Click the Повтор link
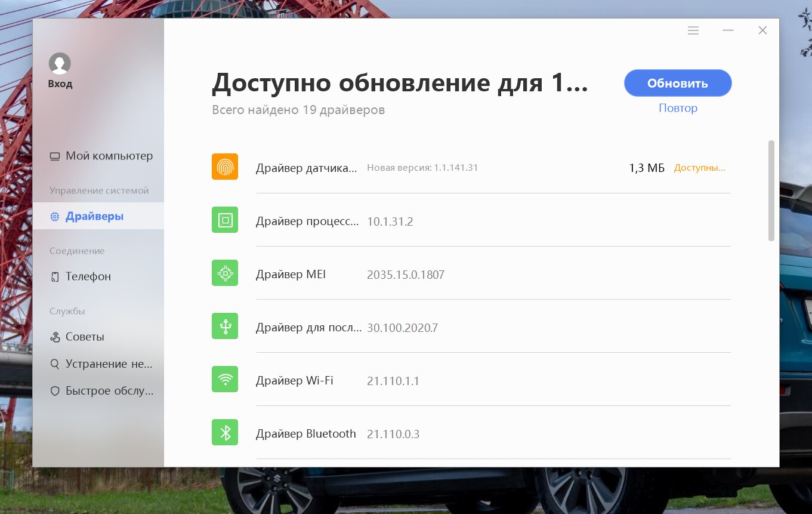 pyautogui.click(x=678, y=108)
